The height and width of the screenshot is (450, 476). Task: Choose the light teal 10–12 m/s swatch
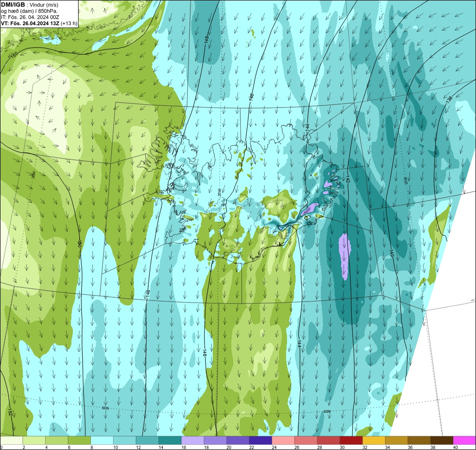coord(124,440)
